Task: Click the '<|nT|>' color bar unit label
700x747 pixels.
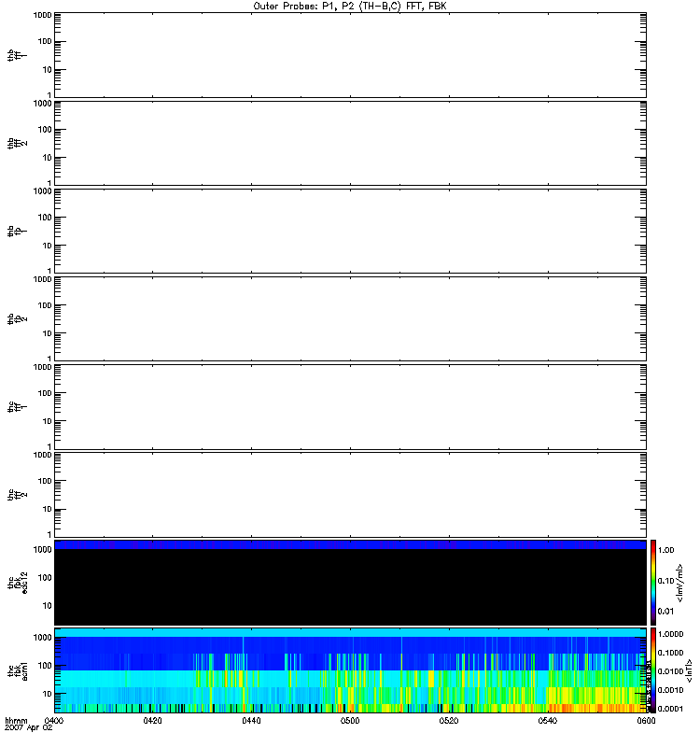Action: pyautogui.click(x=689, y=670)
